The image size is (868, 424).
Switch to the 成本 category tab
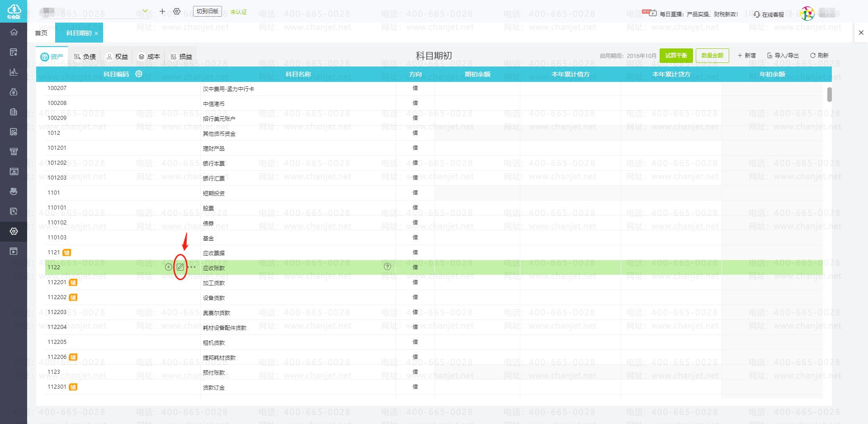click(149, 57)
